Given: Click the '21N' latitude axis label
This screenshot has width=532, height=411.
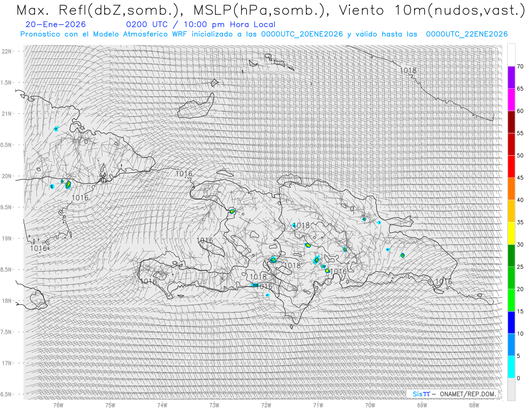Looking at the screenshot, I should [x=7, y=114].
